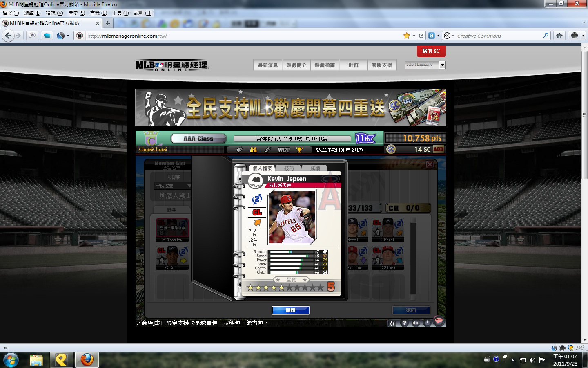588x368 pixels.
Task: Click the MLB opening promotion banner
Action: 291,108
